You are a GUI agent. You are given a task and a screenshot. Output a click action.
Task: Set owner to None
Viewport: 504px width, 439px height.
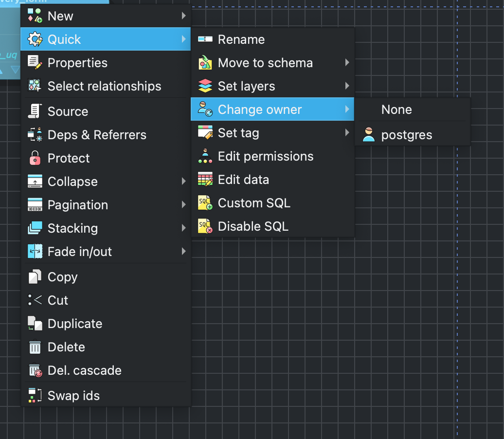396,110
